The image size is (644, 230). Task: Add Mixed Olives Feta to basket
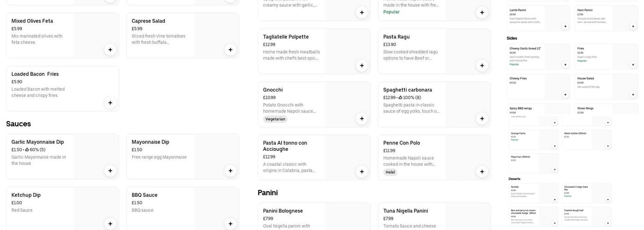(110, 50)
